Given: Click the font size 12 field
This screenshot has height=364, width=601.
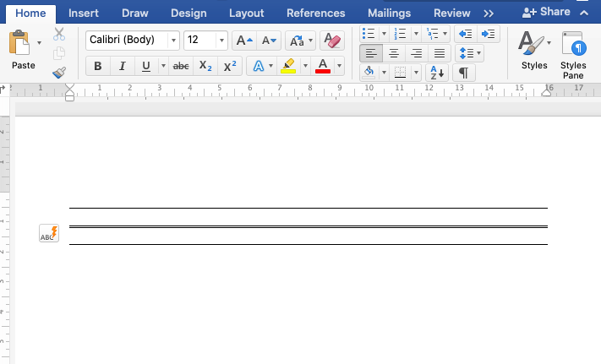Looking at the screenshot, I should (x=199, y=40).
